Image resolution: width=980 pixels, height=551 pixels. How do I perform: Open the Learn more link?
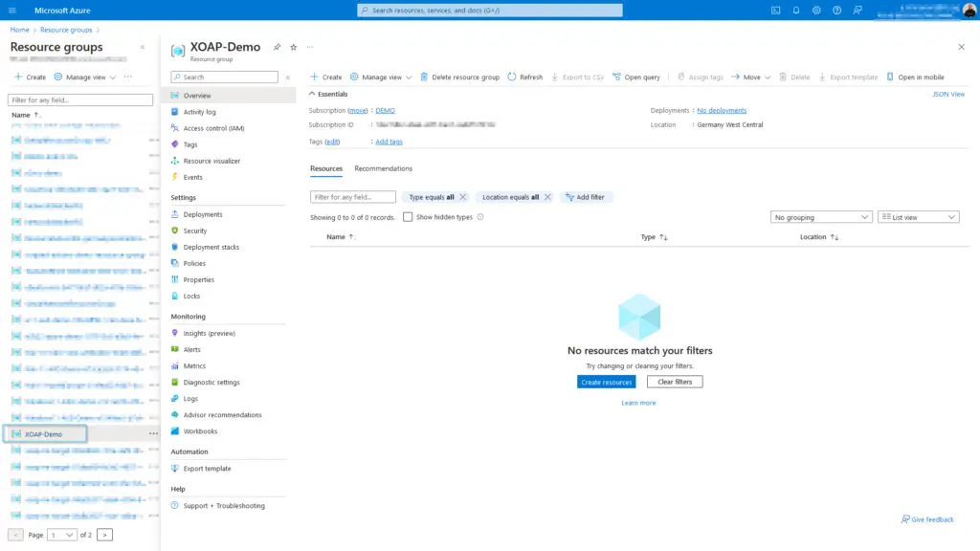pyautogui.click(x=638, y=403)
